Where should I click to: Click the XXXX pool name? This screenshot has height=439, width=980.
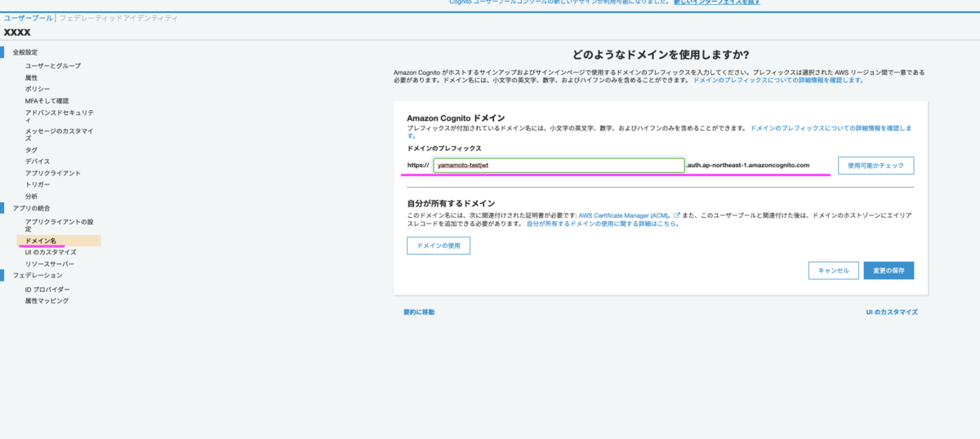point(17,32)
